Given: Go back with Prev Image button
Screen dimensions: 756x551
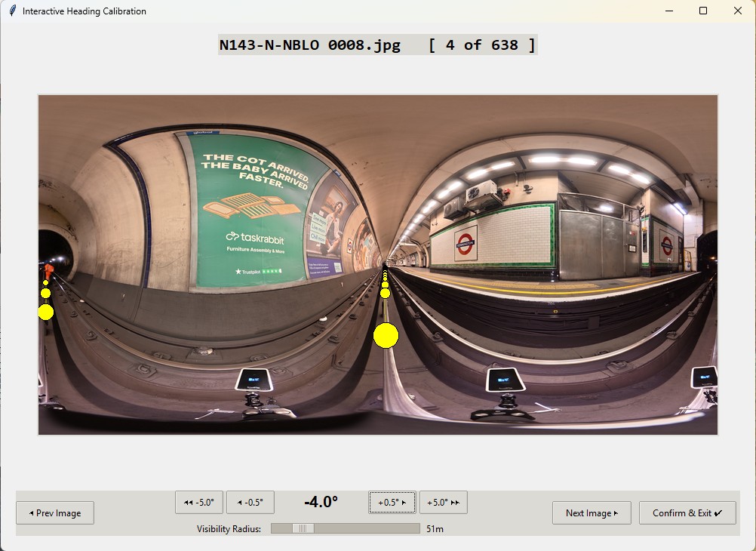Looking at the screenshot, I should (55, 513).
